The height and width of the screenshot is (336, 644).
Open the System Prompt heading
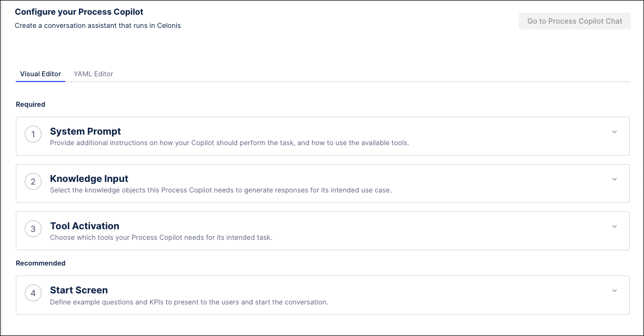coord(85,131)
